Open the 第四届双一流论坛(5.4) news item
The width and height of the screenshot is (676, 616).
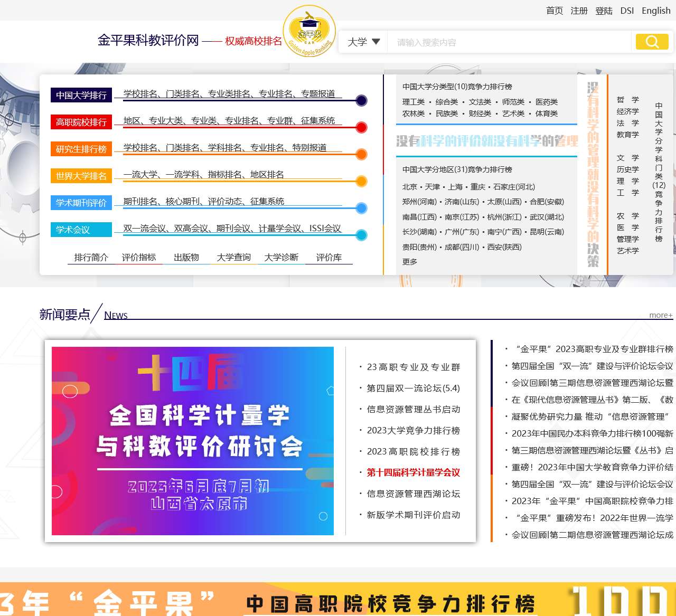click(414, 388)
